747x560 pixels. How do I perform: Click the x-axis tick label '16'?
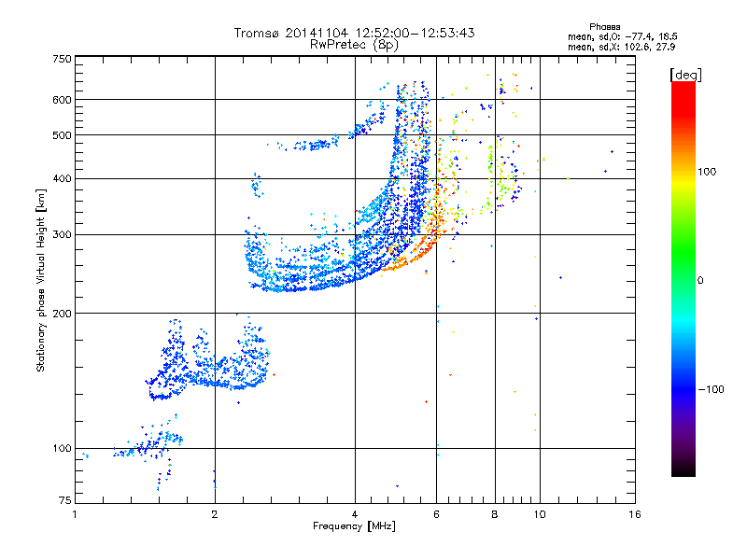coord(635,514)
